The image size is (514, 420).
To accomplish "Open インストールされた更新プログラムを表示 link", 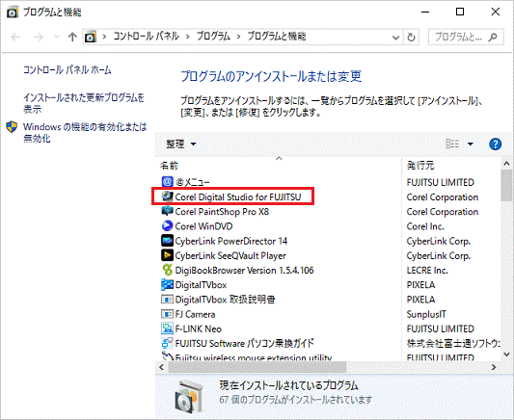I will pyautogui.click(x=84, y=103).
